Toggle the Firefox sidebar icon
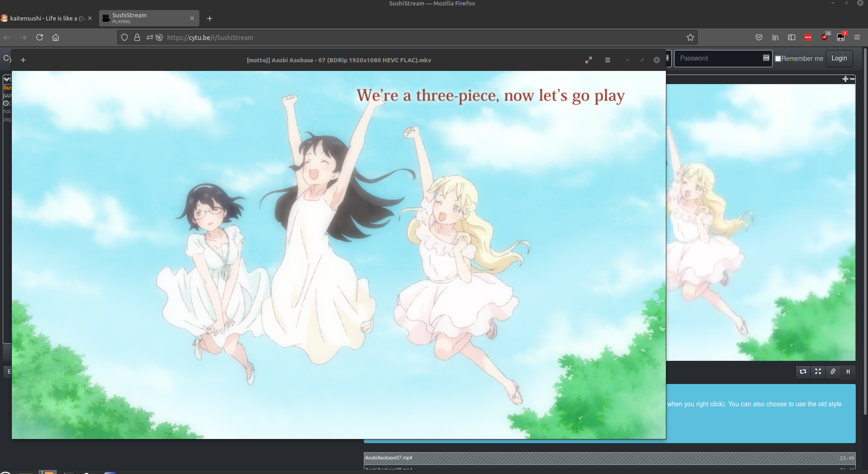This screenshot has height=474, width=868. pos(792,37)
